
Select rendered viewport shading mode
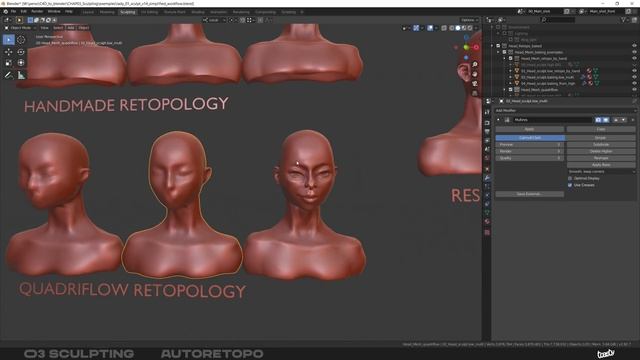pyautogui.click(x=470, y=28)
